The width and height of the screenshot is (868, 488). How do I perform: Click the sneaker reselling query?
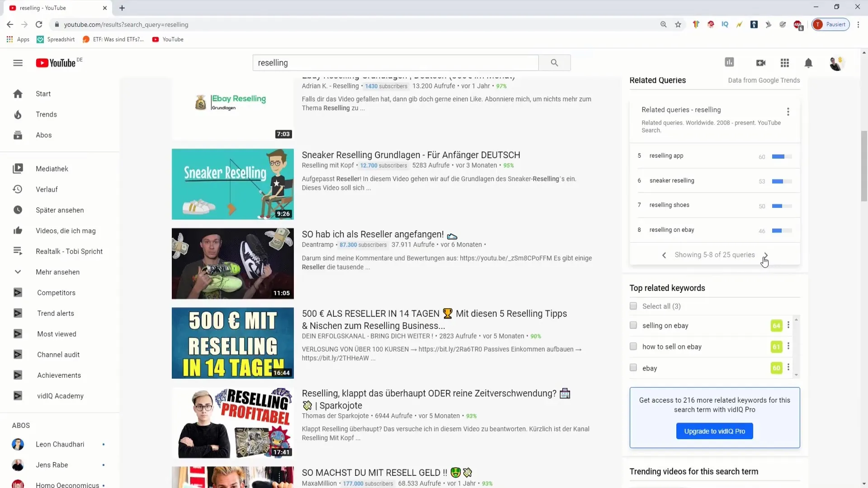[x=671, y=180]
